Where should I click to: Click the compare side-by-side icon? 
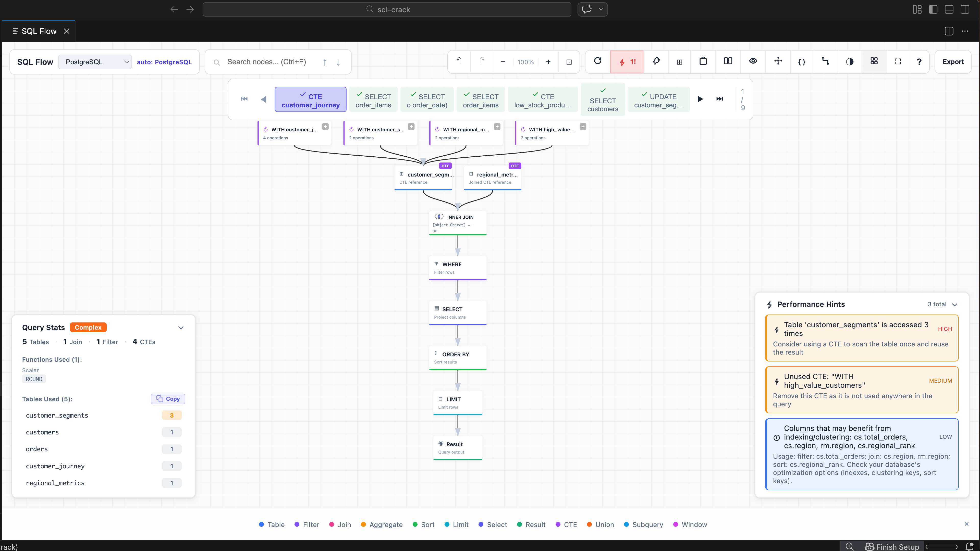point(728,61)
